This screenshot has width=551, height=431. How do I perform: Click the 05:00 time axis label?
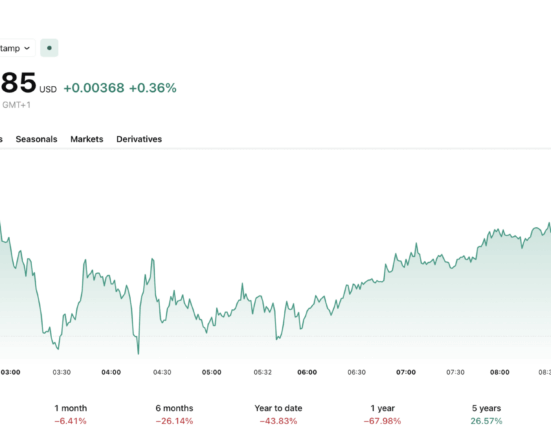click(212, 372)
